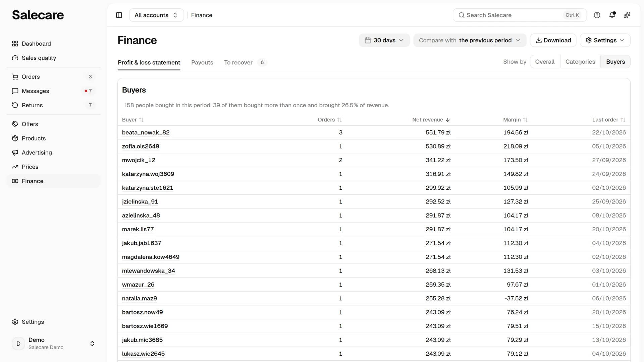
Task: Open the All accounts selector
Action: pyautogui.click(x=156, y=15)
